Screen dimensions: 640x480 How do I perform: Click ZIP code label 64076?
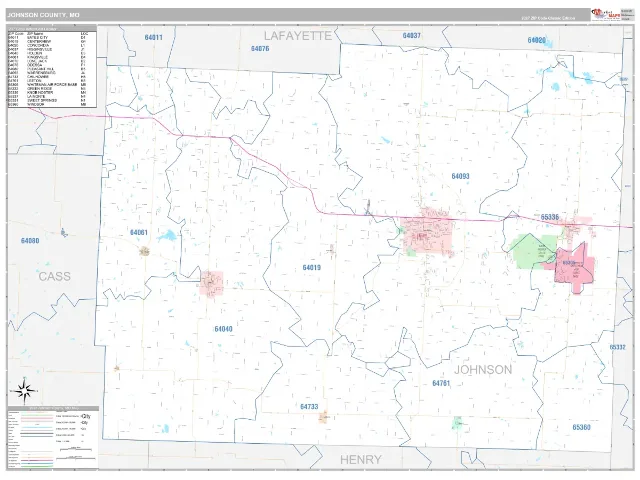260,49
